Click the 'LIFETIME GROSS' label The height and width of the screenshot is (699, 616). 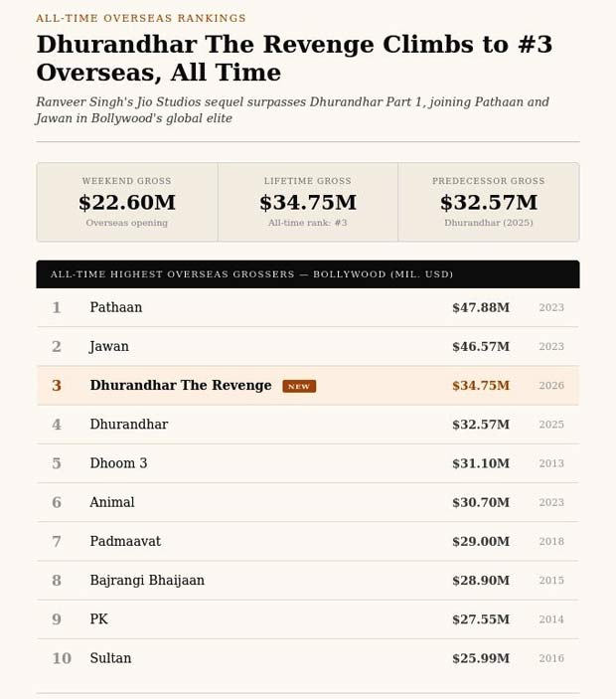tap(307, 181)
